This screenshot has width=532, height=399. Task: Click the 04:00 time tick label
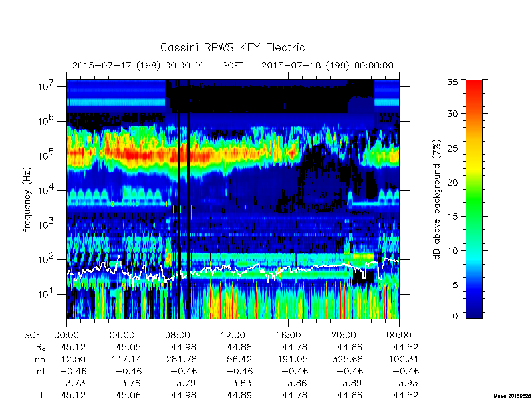(x=122, y=336)
